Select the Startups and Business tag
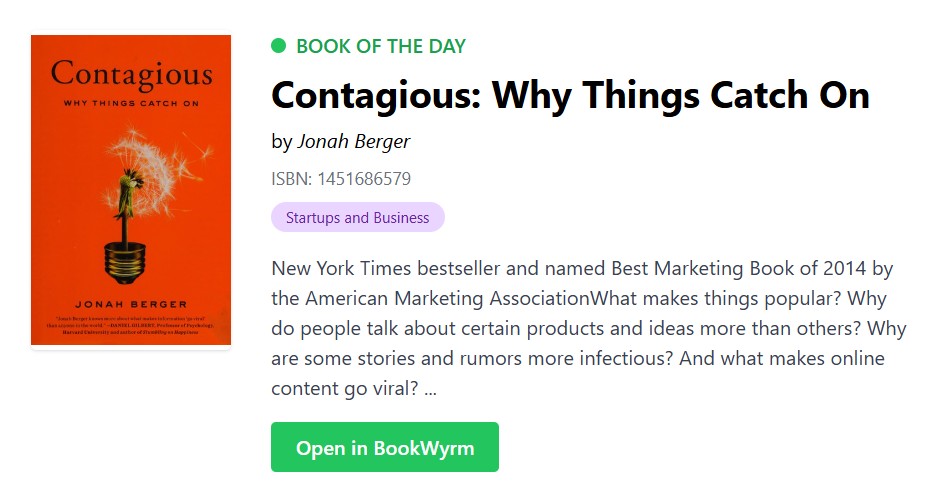 pyautogui.click(x=357, y=217)
